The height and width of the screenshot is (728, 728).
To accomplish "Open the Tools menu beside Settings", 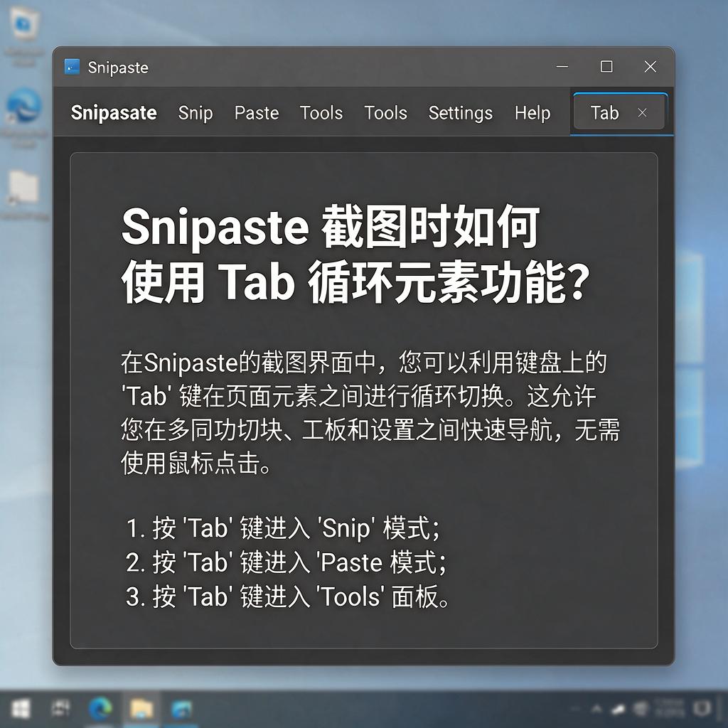I will [385, 113].
